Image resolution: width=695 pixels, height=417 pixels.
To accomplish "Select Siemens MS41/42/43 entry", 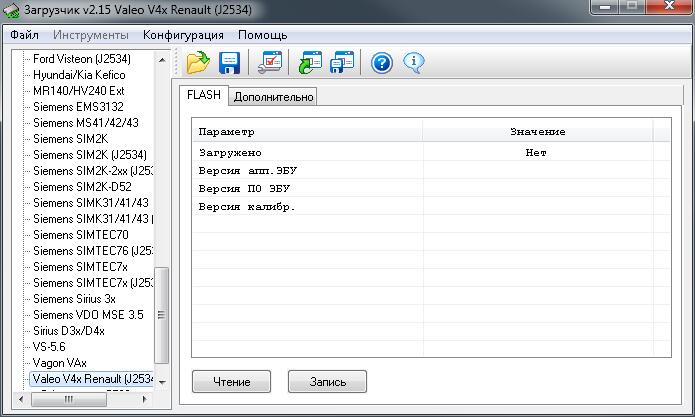I will coord(86,122).
